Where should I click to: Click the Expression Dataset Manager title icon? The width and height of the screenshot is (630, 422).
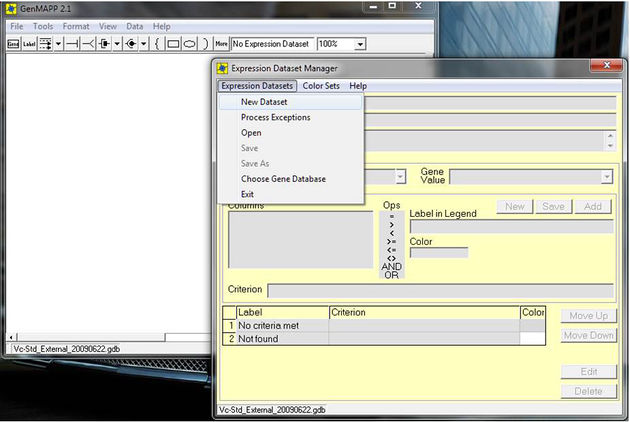click(222, 68)
